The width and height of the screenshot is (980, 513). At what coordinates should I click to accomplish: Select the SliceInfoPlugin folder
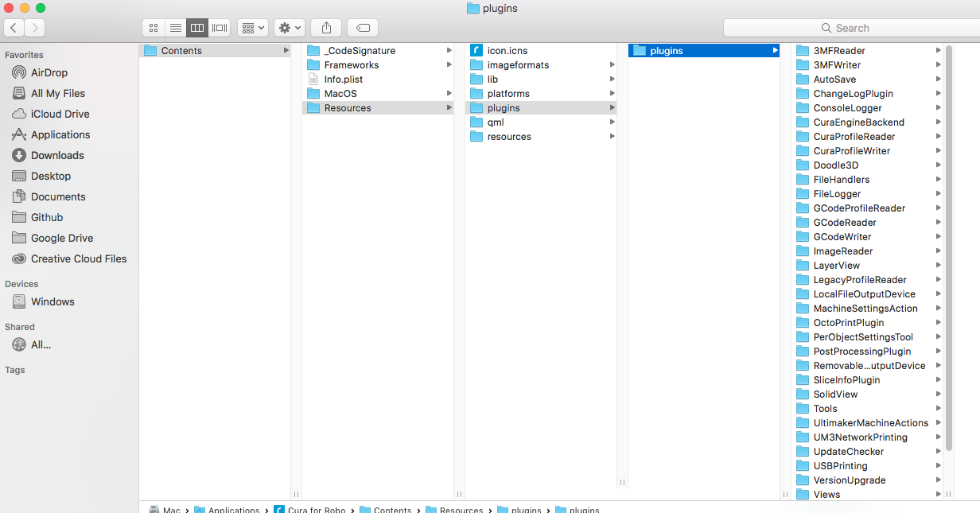(x=868, y=379)
